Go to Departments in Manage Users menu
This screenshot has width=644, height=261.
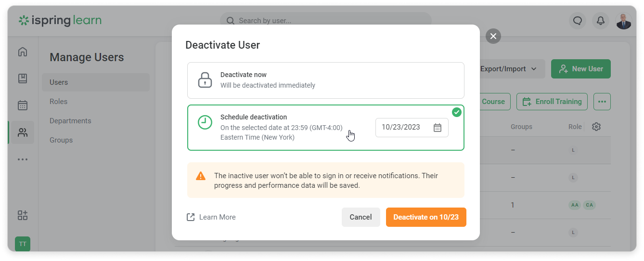pos(70,121)
